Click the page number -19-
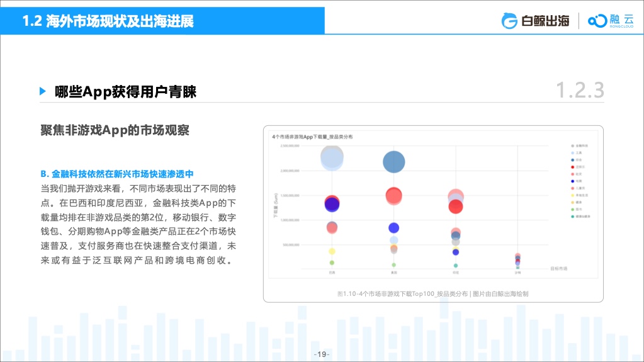This screenshot has height=362, width=644. pyautogui.click(x=322, y=354)
